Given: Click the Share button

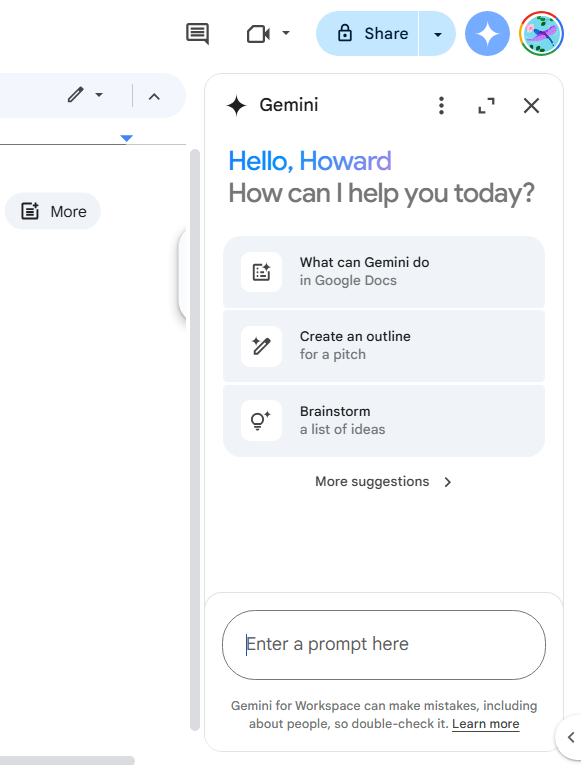Looking at the screenshot, I should 368,34.
